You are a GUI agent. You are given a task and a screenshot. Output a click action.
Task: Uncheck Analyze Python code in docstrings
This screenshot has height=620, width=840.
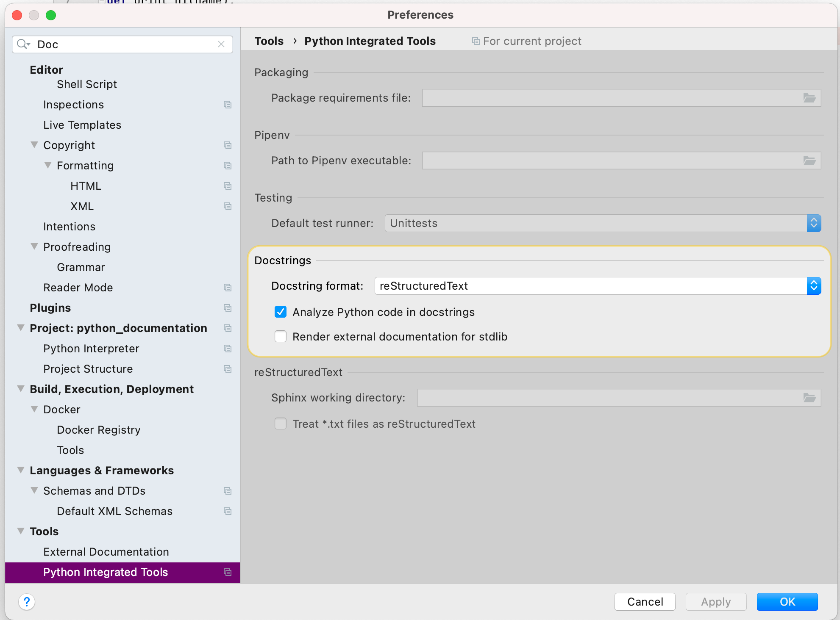pos(281,312)
